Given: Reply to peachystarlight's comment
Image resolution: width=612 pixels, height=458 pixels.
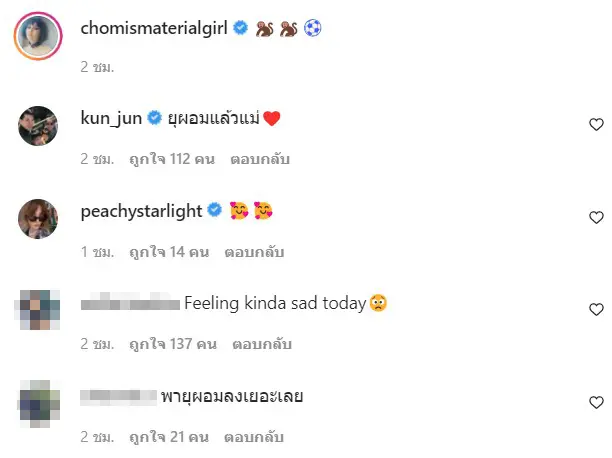Looking at the screenshot, I should coord(254,252).
